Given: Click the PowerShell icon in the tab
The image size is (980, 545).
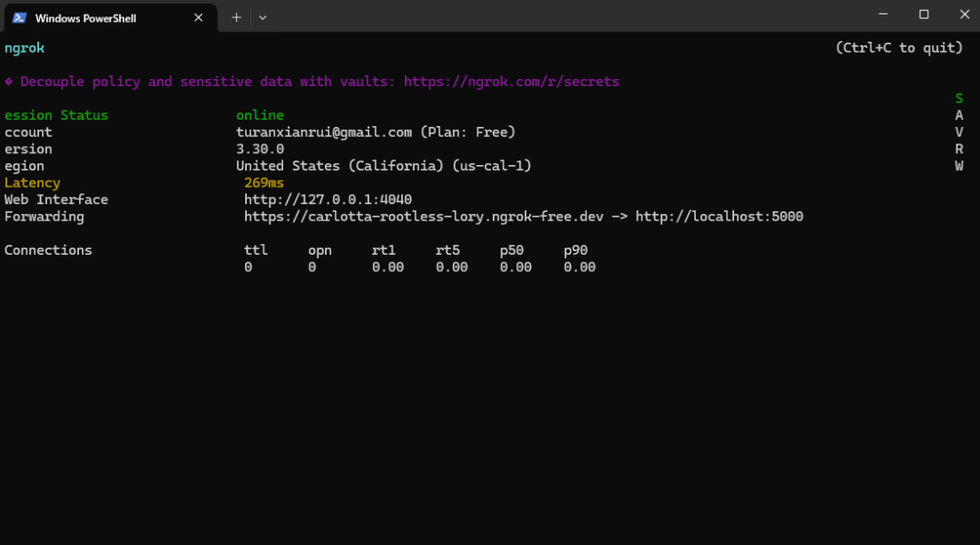Looking at the screenshot, I should point(19,17).
